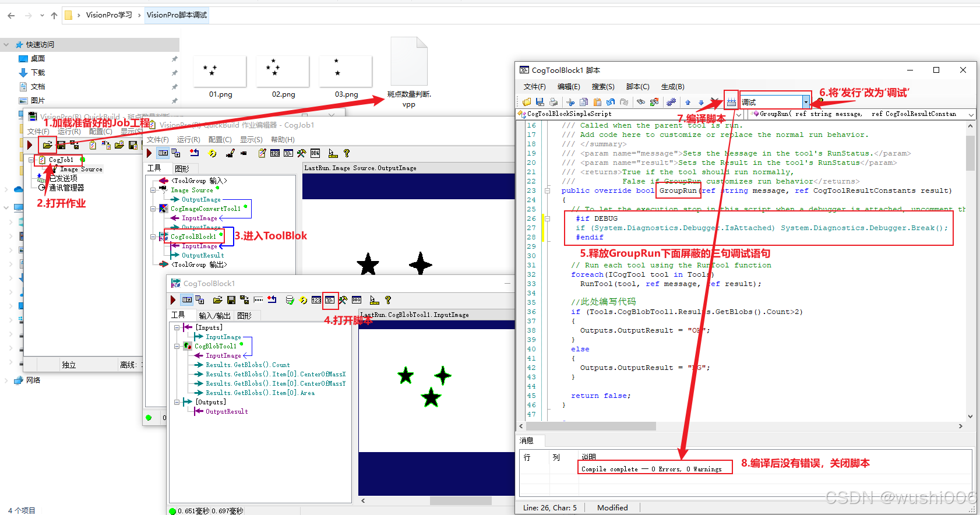
Task: Click the cut scissors icon in the script toolbar
Action: pyautogui.click(x=570, y=102)
